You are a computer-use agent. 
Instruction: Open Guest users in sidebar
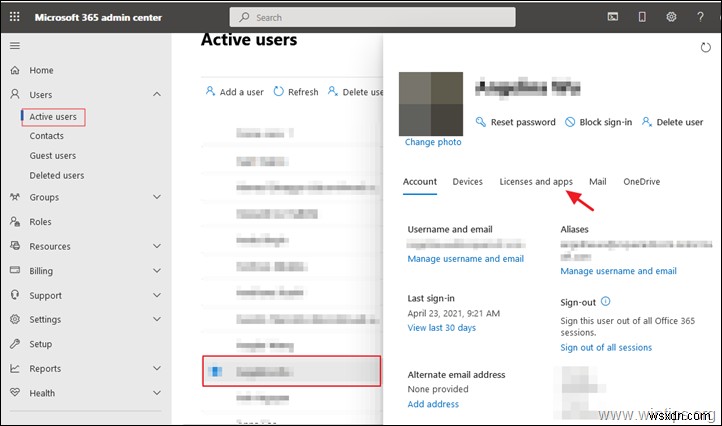pyautogui.click(x=52, y=156)
